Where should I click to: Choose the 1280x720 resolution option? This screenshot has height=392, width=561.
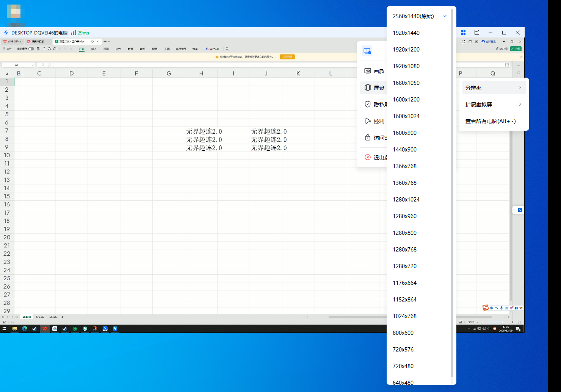tap(404, 266)
